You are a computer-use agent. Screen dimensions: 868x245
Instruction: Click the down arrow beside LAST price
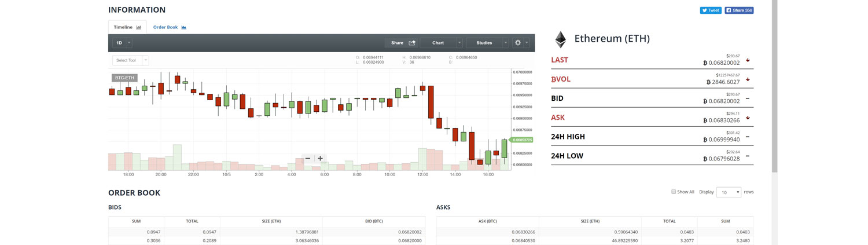coord(748,60)
